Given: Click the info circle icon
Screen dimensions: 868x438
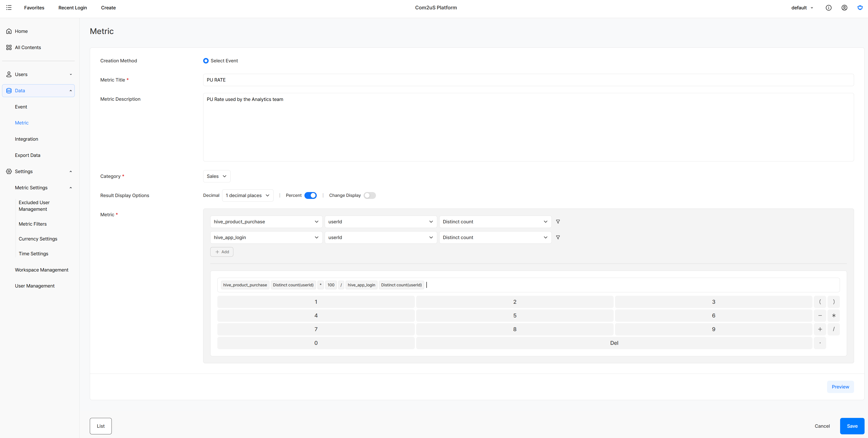Looking at the screenshot, I should 828,8.
